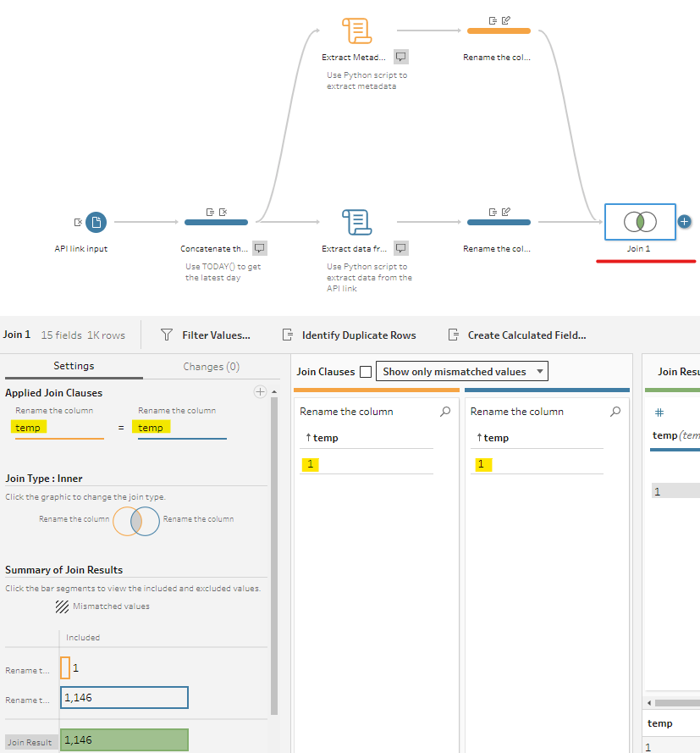Search values in left Rename the column pane
The image size is (700, 753).
tap(445, 412)
